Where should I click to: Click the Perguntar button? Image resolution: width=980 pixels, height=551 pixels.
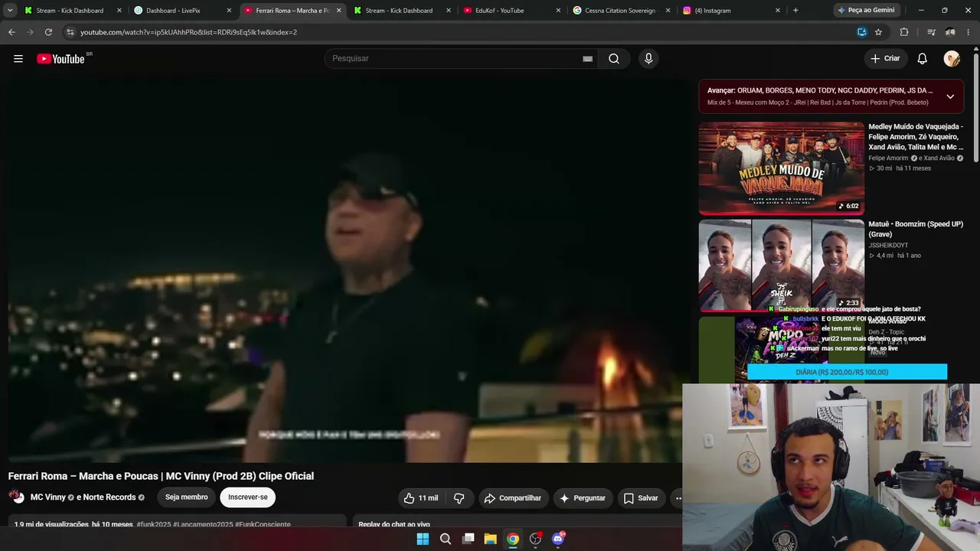tap(582, 498)
